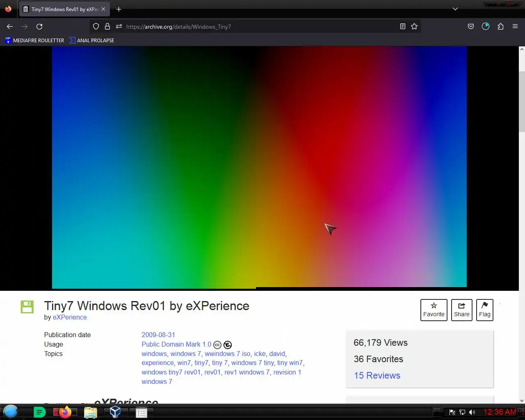Click the rainbow gradient preview image
This screenshot has width=525, height=420.
coord(259,167)
